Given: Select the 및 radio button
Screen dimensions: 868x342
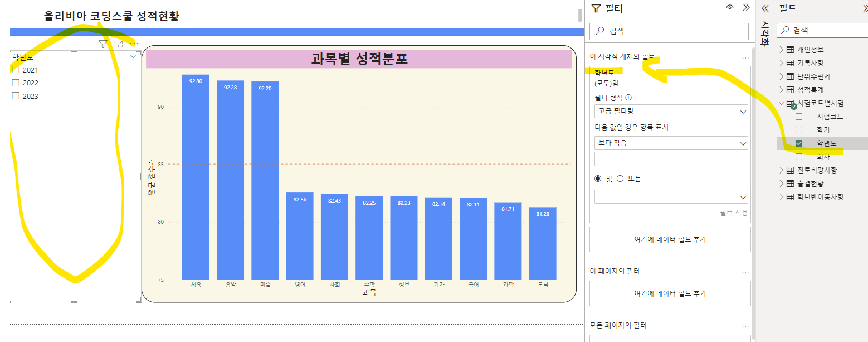Looking at the screenshot, I should coord(598,179).
